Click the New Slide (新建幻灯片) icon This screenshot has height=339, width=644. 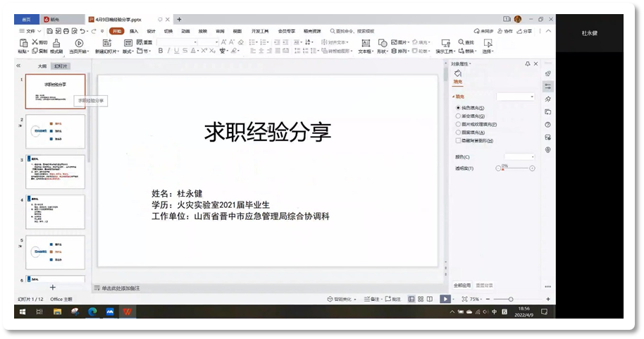[107, 47]
